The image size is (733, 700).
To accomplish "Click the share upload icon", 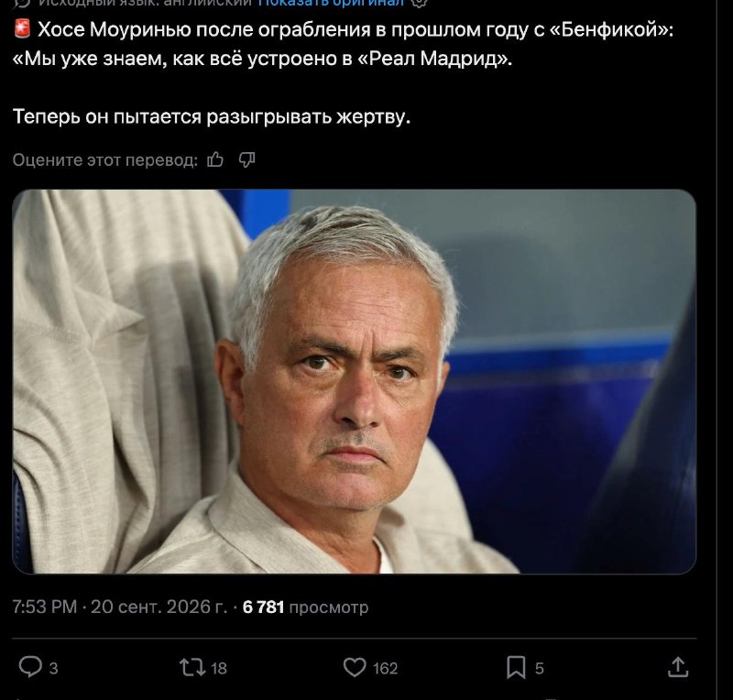I will pyautogui.click(x=678, y=667).
